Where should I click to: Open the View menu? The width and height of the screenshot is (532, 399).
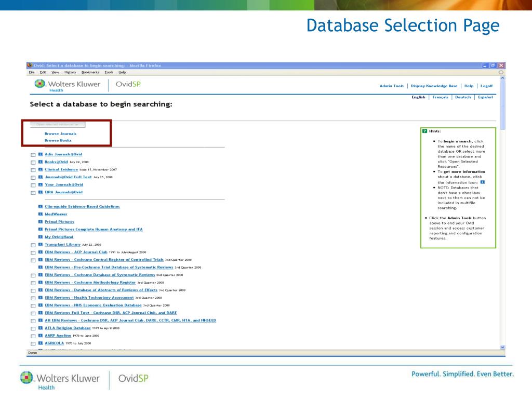point(55,72)
